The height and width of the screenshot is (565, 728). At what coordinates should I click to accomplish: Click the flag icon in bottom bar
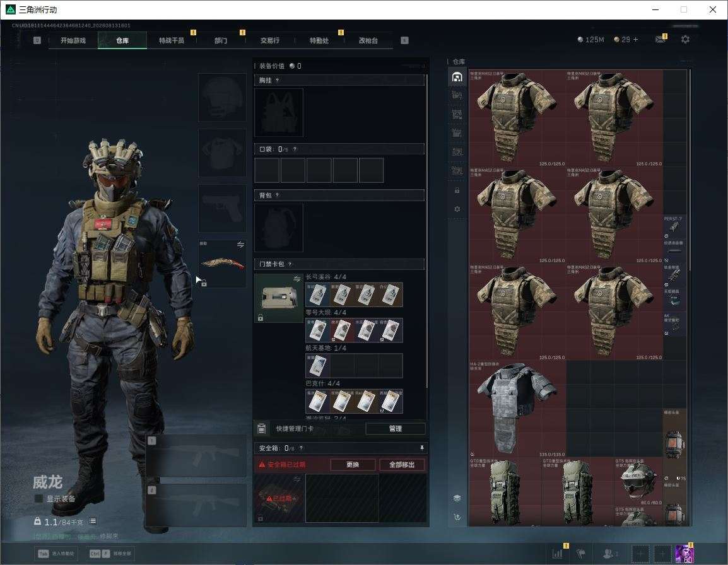[x=581, y=554]
